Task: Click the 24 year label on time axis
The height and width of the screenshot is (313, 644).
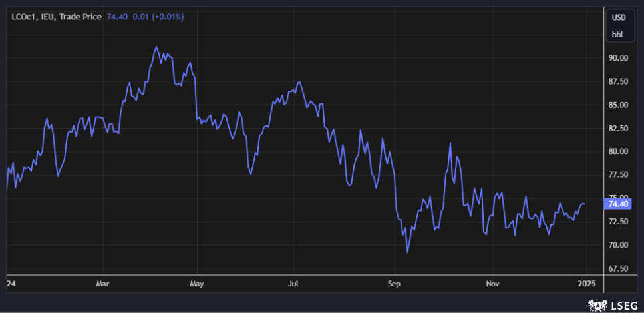Action: click(11, 284)
